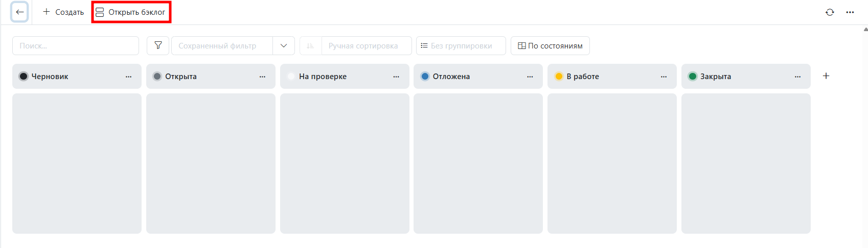Open the В работе column options menu
Screen dimensions: 868x248
pos(664,77)
